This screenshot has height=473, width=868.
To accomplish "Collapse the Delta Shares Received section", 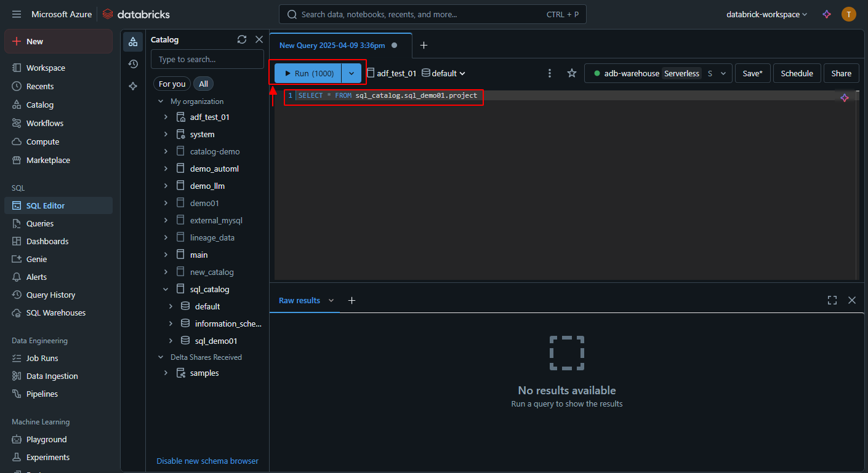I will 161,357.
